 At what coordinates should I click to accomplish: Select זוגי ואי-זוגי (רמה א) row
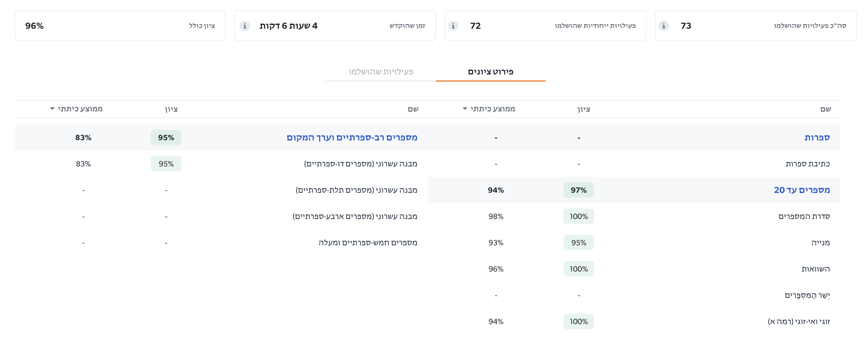tap(799, 321)
